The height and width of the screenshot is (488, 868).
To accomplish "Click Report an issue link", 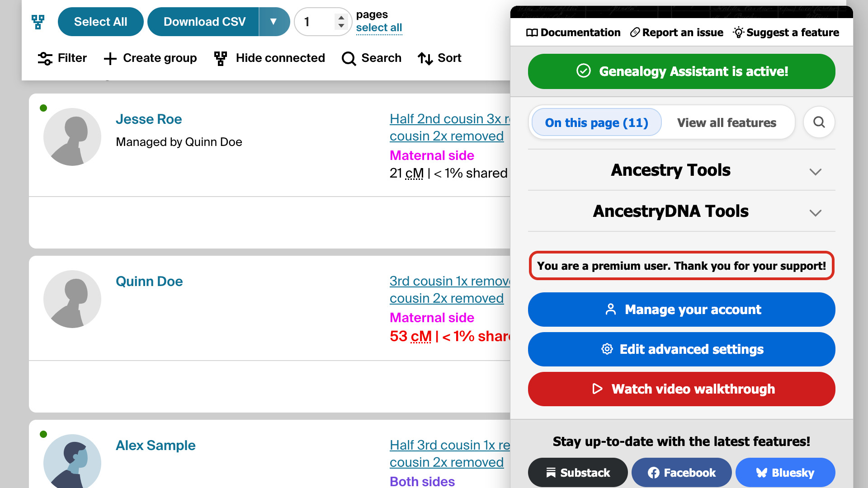I will click(x=677, y=33).
